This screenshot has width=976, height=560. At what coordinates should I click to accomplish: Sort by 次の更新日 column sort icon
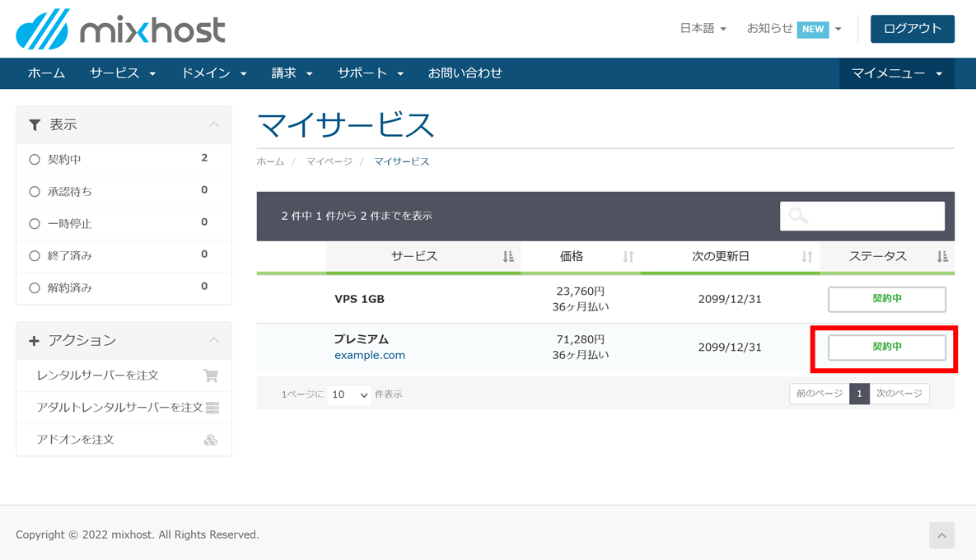[807, 256]
